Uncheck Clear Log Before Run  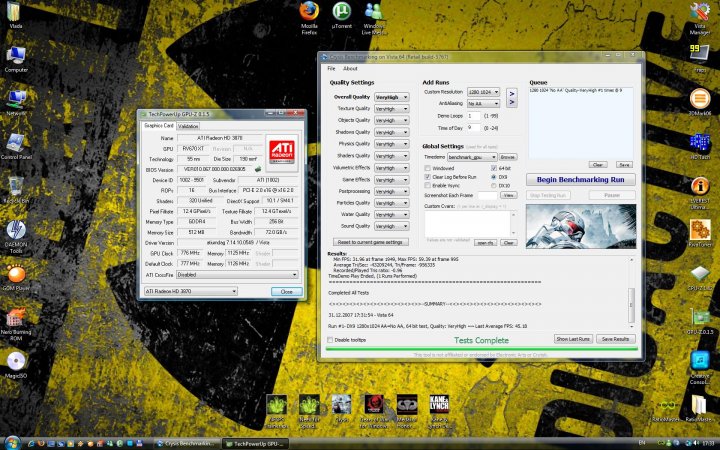(428, 177)
